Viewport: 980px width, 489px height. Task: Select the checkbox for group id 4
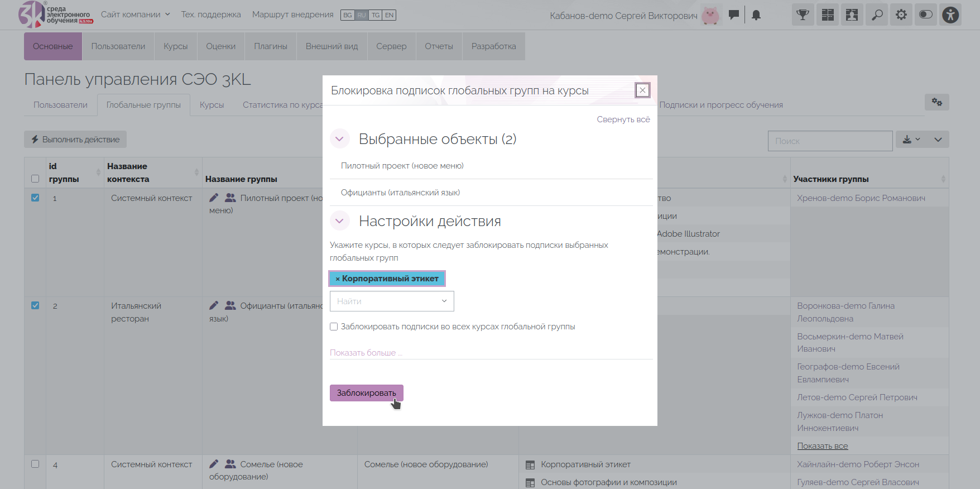coord(35,464)
